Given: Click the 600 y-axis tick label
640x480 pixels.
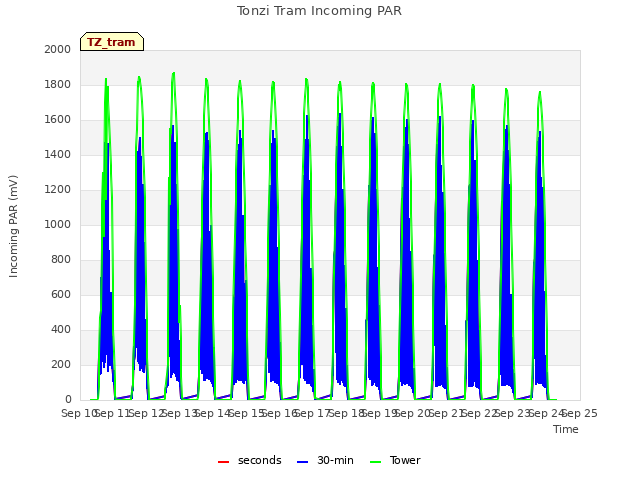Looking at the screenshot, I should click(x=61, y=295).
